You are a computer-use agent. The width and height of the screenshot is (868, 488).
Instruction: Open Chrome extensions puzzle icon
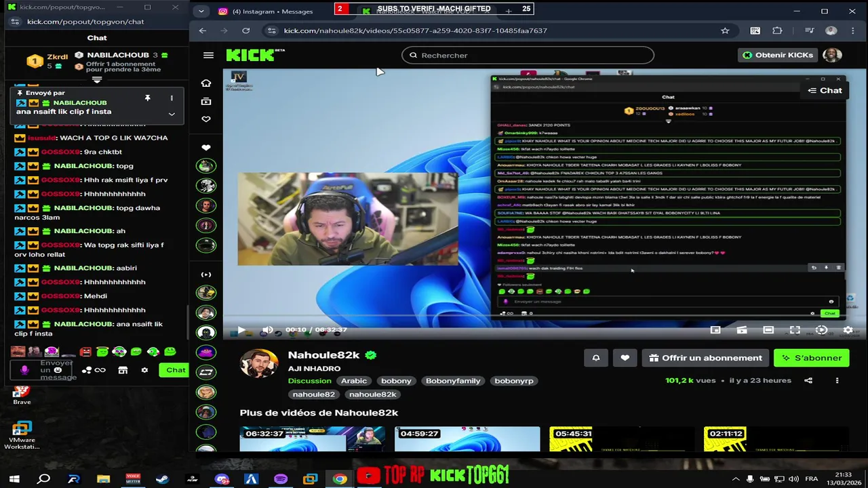tap(777, 30)
